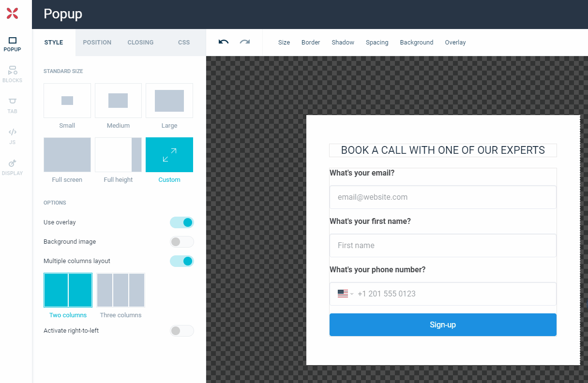Screen dimensions: 588x383
Task: Click the Sign-up button
Action: point(443,324)
